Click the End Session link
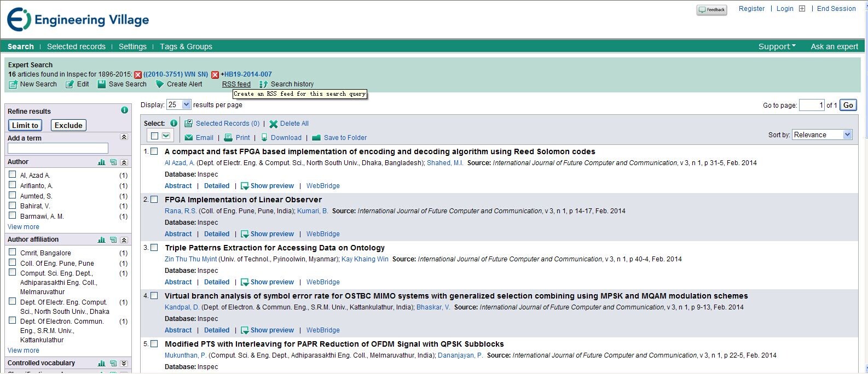868x374 pixels. [836, 9]
